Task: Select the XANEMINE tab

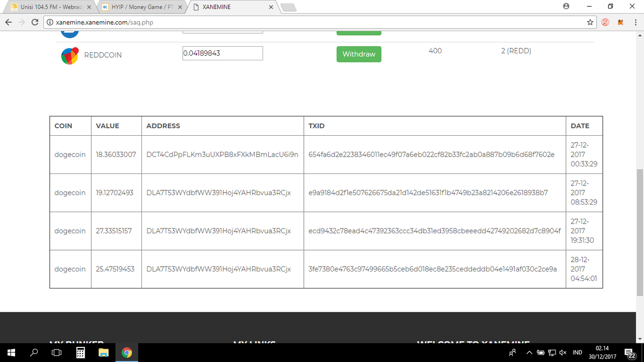Action: point(233,7)
